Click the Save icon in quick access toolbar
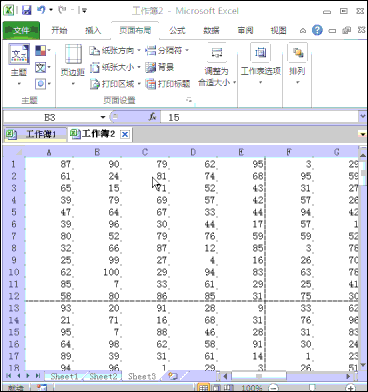Image resolution: width=368 pixels, height=392 pixels. [26, 10]
